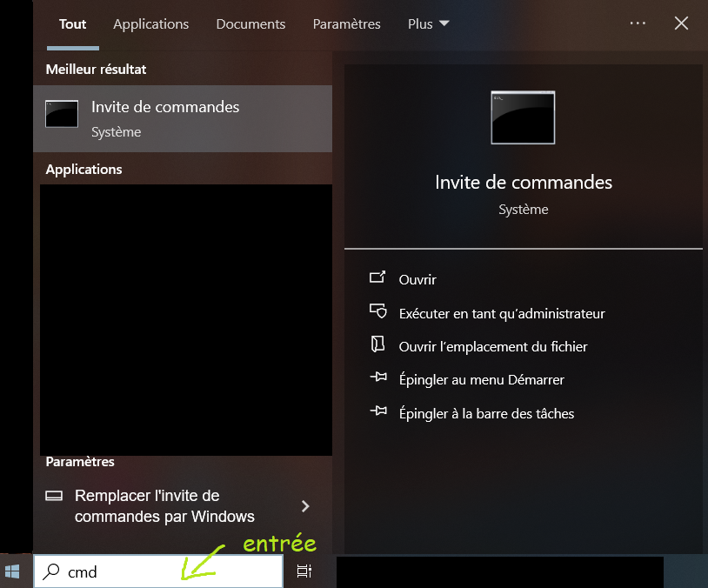The image size is (708, 588).
Task: Click the pin icon for barre des tâches
Action: point(378,411)
